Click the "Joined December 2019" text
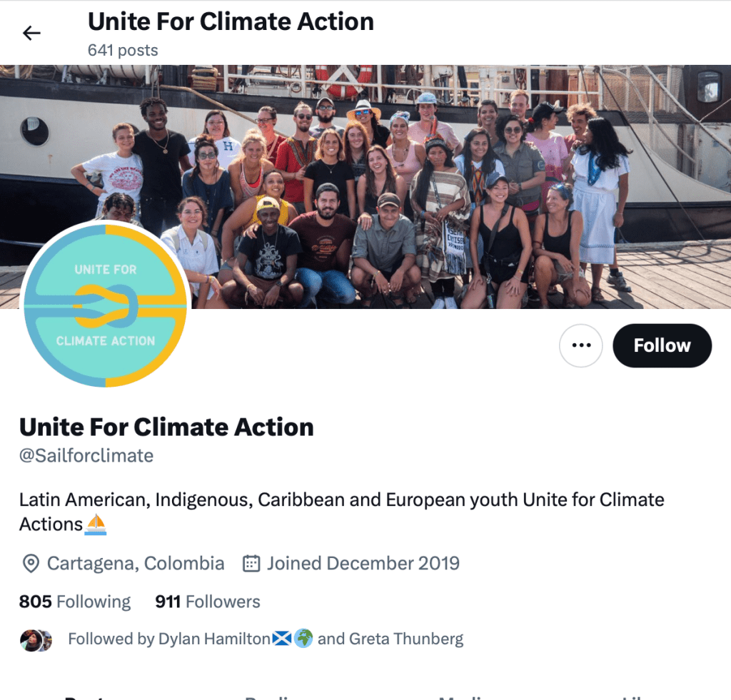This screenshot has width=731, height=700. [x=363, y=564]
